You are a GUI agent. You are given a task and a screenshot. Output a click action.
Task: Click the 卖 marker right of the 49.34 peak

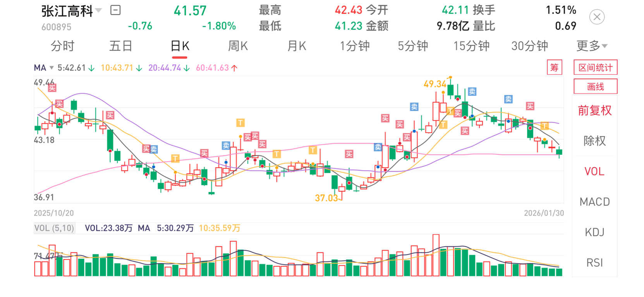[472, 92]
